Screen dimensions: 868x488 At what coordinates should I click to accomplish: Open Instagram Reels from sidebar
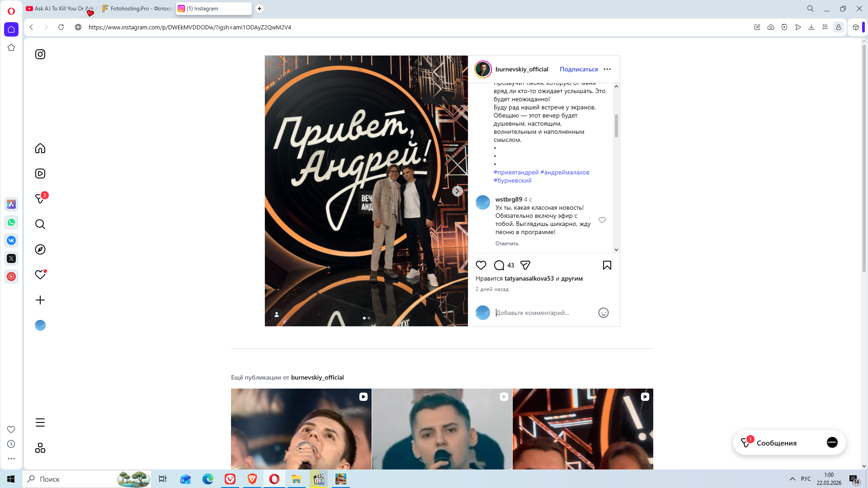click(40, 174)
